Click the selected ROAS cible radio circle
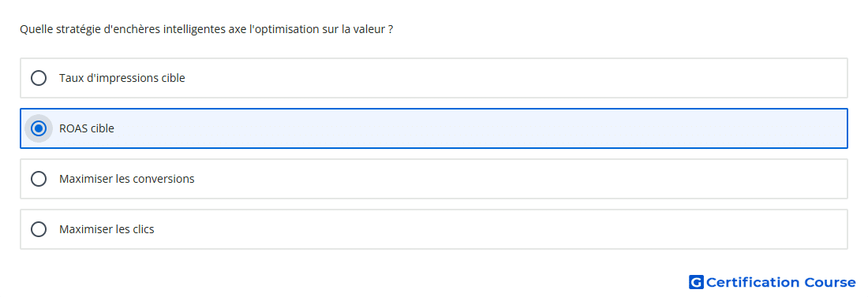868x297 pixels. [x=39, y=128]
